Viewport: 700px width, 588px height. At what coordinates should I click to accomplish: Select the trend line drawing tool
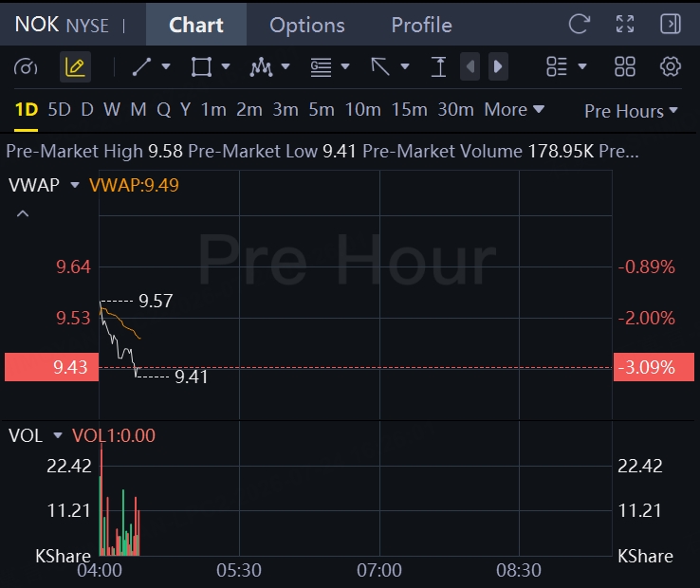(142, 67)
